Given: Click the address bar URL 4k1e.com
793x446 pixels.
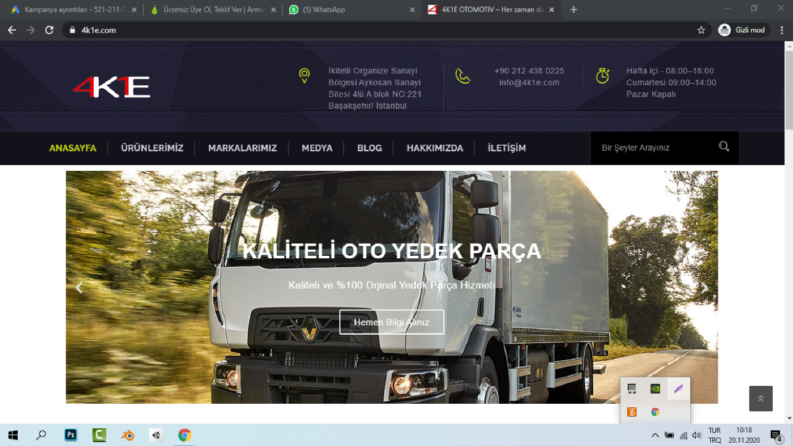Looking at the screenshot, I should [x=99, y=30].
